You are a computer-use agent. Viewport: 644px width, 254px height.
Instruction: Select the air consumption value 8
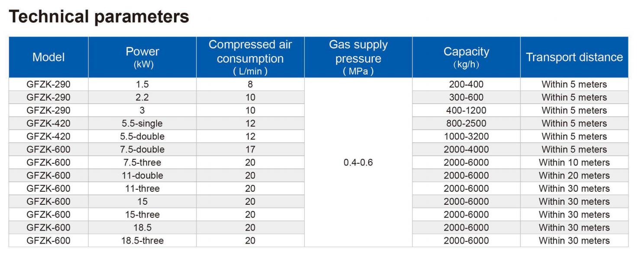click(250, 84)
